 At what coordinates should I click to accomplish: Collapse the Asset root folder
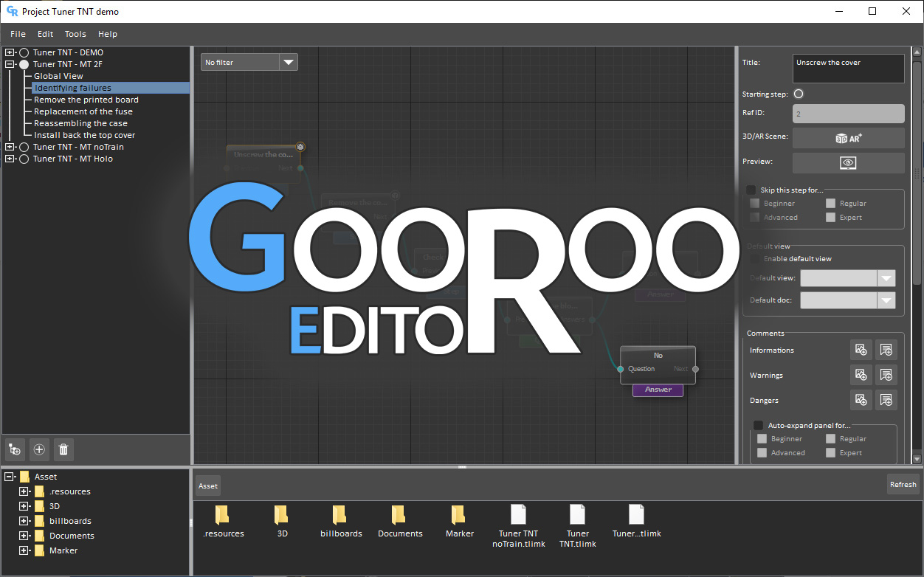pos(10,477)
